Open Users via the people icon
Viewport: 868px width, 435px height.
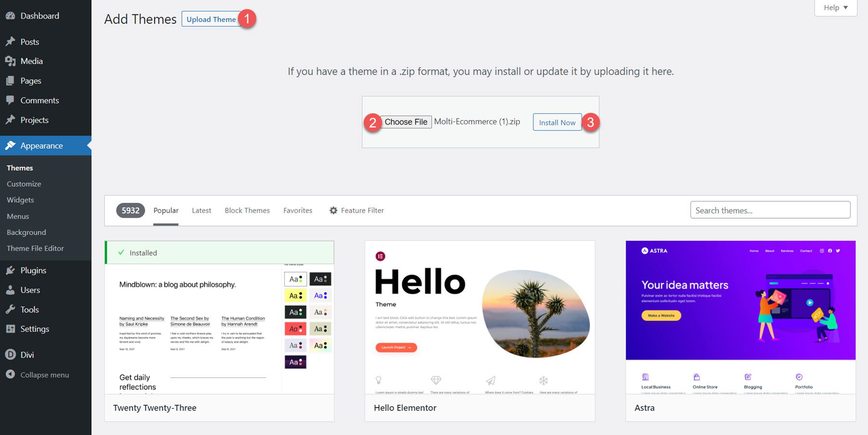click(x=11, y=290)
